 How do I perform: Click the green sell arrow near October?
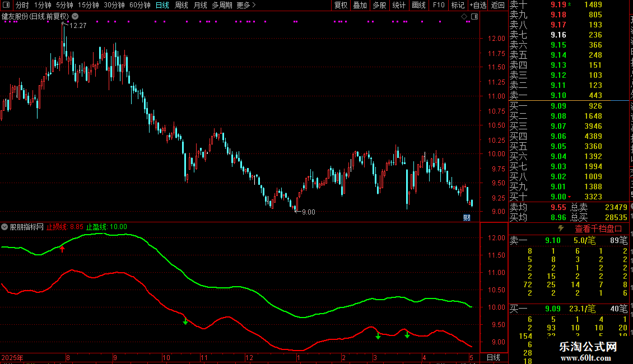185,321
